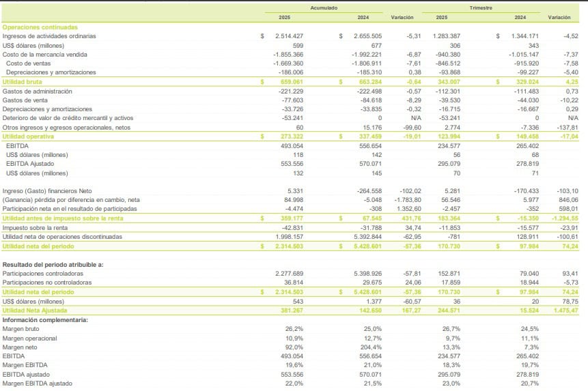This screenshot has height=391, width=588.
Task: Select the adjusted net profit value 381.267
Action: (292, 310)
